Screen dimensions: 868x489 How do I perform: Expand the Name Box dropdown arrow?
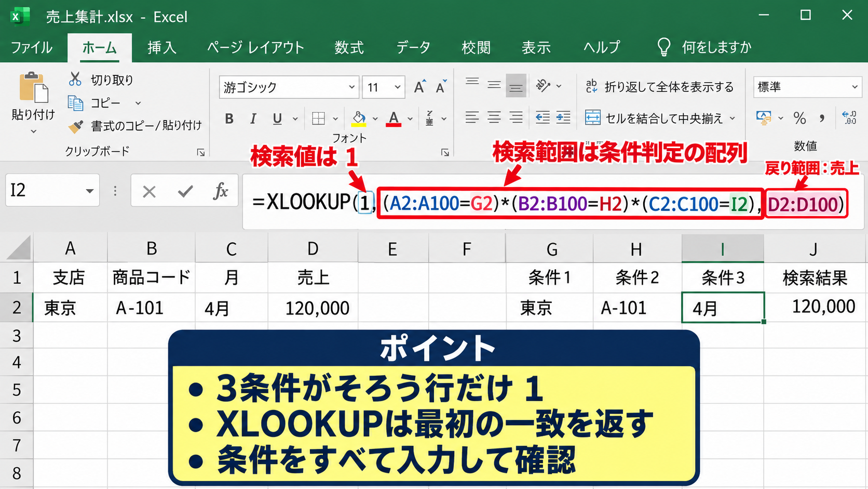(90, 191)
